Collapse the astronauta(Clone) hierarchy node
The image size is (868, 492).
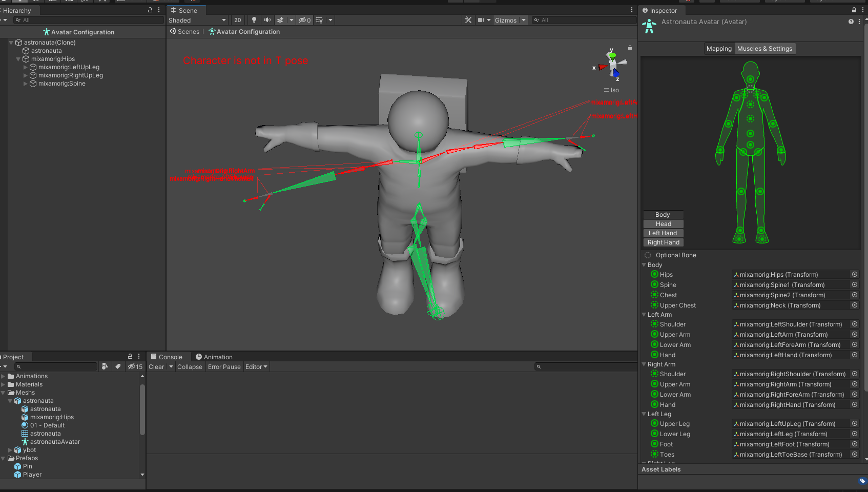11,43
